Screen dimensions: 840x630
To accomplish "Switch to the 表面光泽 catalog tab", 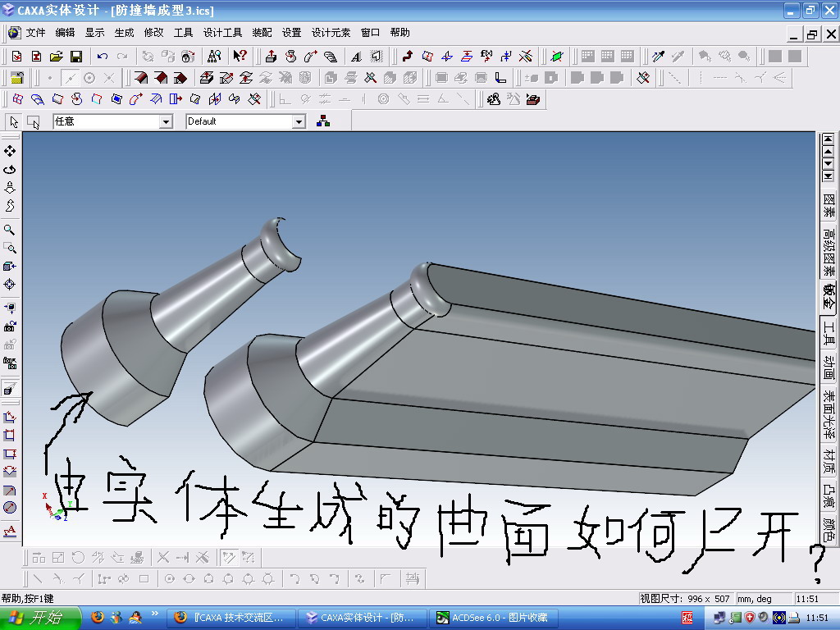I will 829,415.
